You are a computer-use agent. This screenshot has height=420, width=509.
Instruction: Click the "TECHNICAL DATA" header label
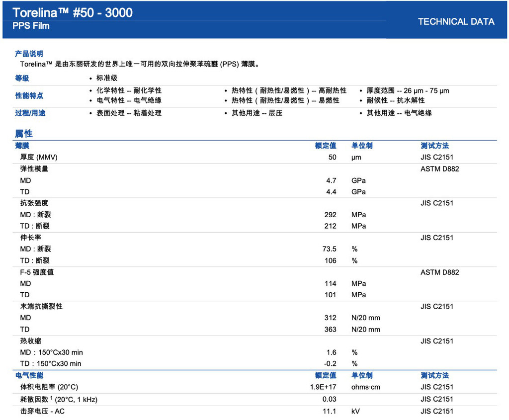456,21
